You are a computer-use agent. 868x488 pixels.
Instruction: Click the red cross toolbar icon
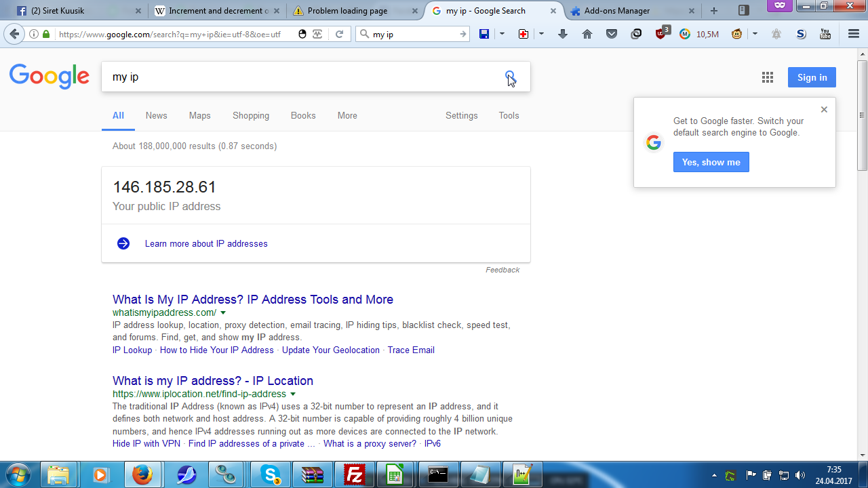click(x=524, y=34)
